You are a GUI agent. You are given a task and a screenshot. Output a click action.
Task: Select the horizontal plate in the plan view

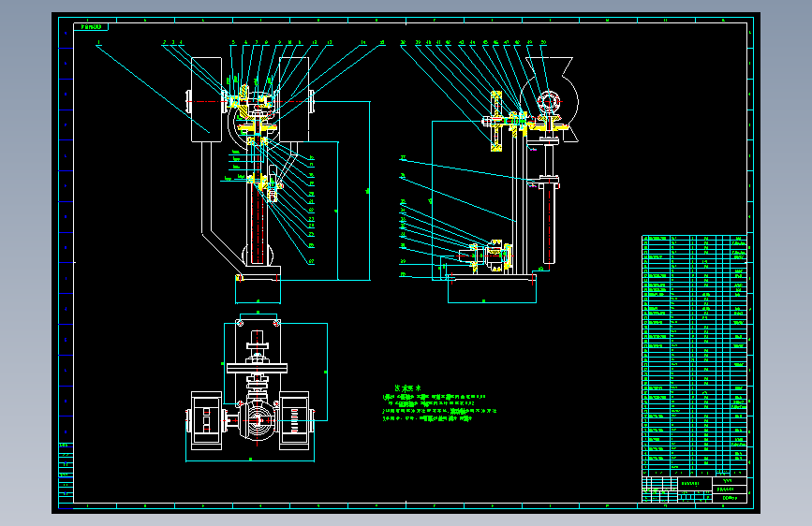point(257,368)
